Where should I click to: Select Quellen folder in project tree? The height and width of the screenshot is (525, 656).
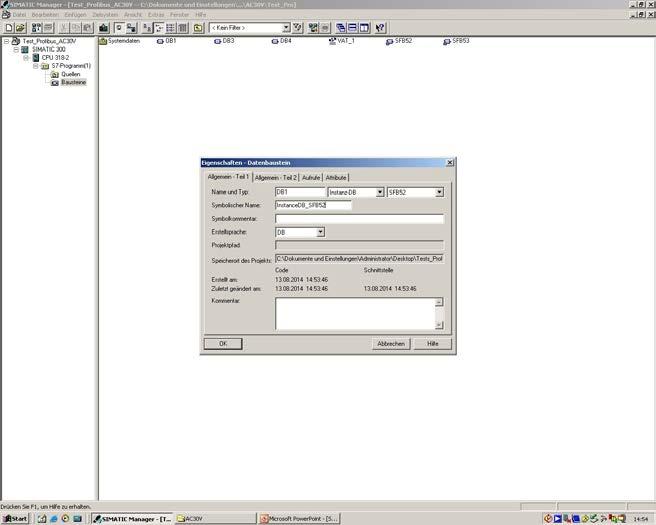click(70, 74)
